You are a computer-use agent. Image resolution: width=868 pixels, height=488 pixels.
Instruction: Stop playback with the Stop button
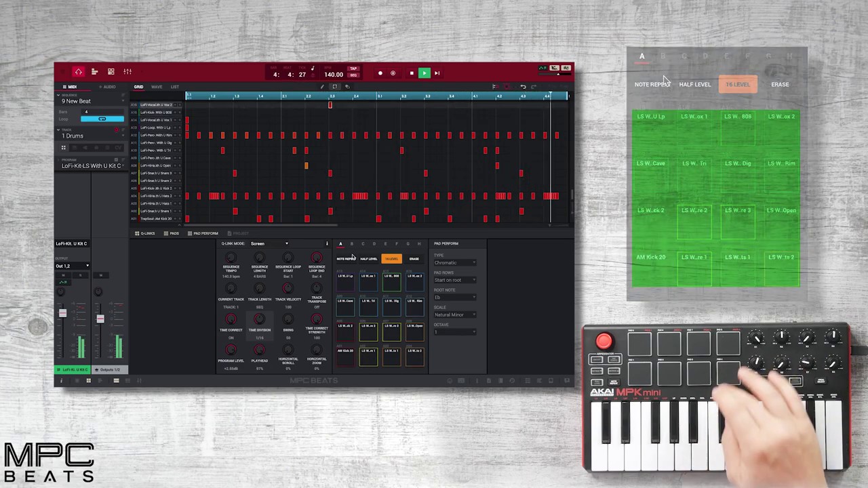(x=411, y=73)
